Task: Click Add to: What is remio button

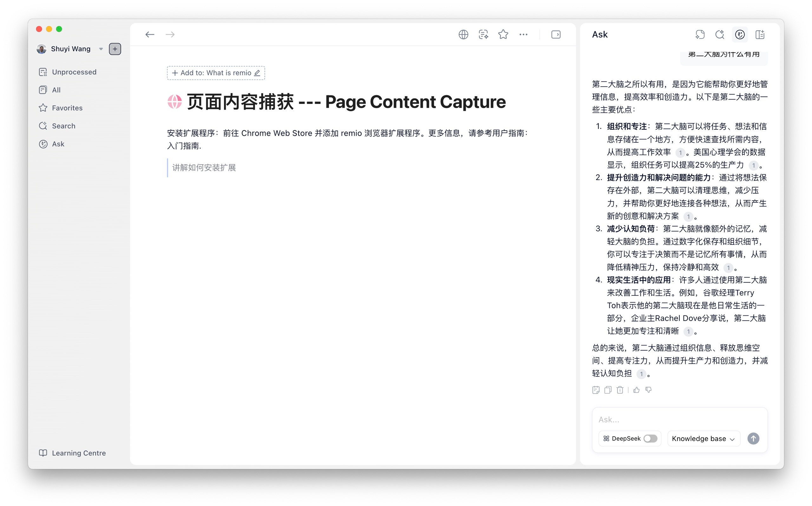Action: point(216,73)
